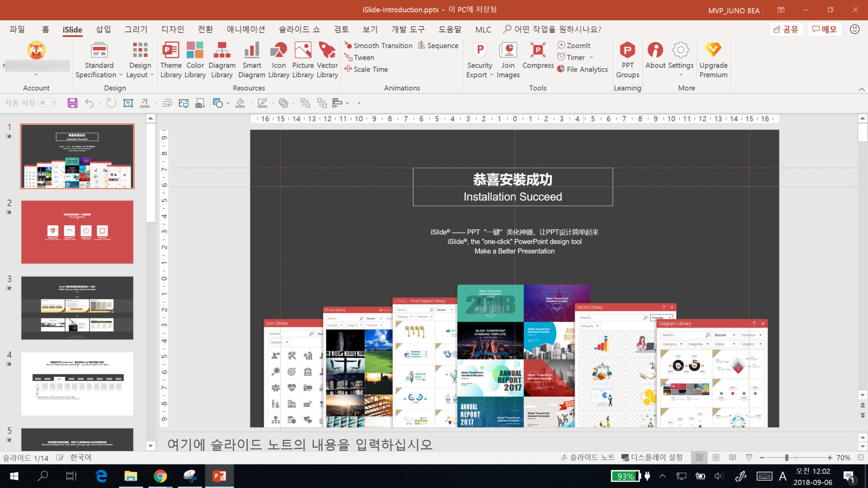Open the Vector Library
The image size is (868, 488).
(327, 60)
